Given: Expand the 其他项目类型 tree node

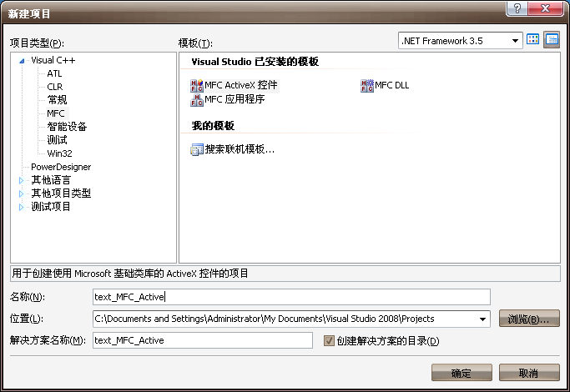Looking at the screenshot, I should click(21, 193).
